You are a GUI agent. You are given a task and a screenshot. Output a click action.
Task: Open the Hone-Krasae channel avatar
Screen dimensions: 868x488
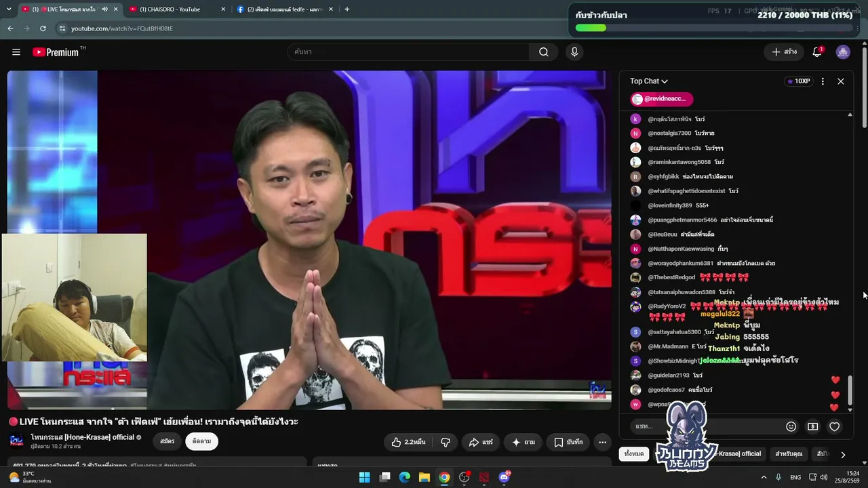[x=16, y=441]
